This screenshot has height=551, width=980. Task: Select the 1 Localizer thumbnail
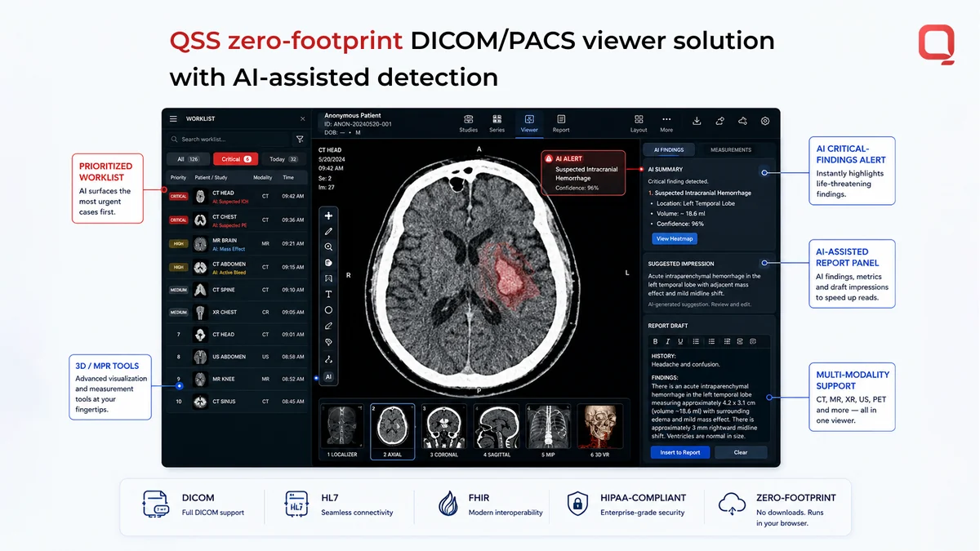[x=343, y=431]
